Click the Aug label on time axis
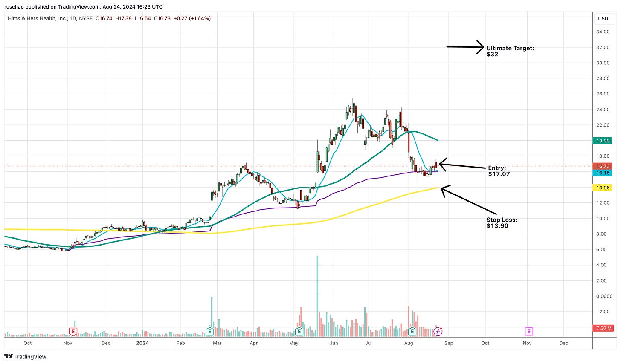This screenshot has height=364, width=621. [408, 343]
